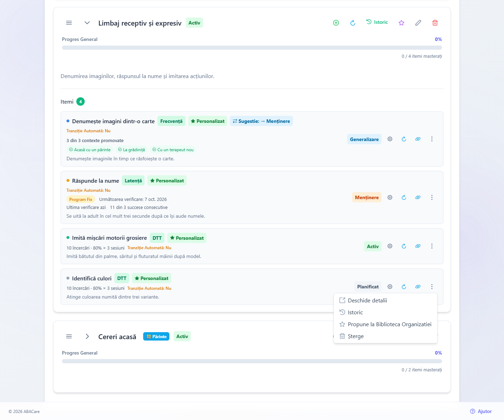Refresh the Răspunde la nume item

click(404, 197)
